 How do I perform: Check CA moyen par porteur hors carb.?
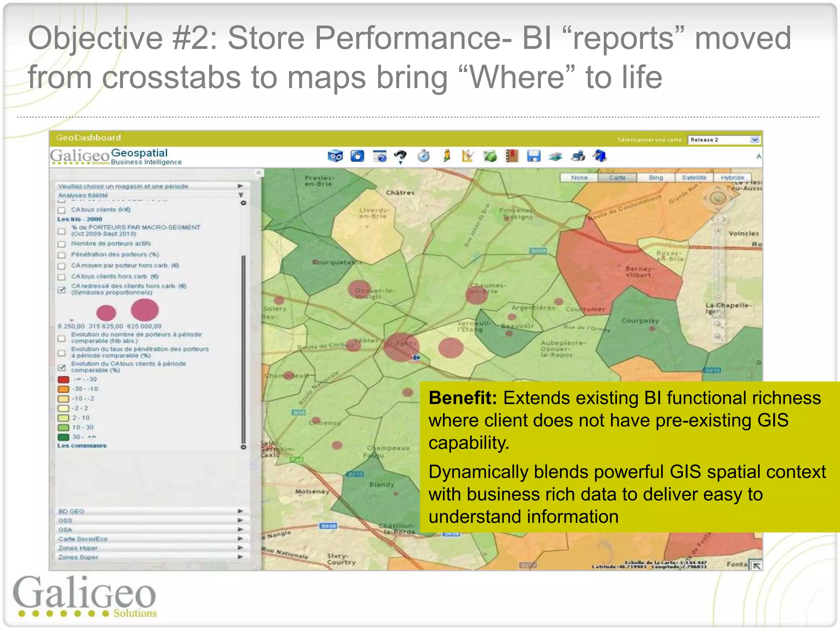pos(62,266)
